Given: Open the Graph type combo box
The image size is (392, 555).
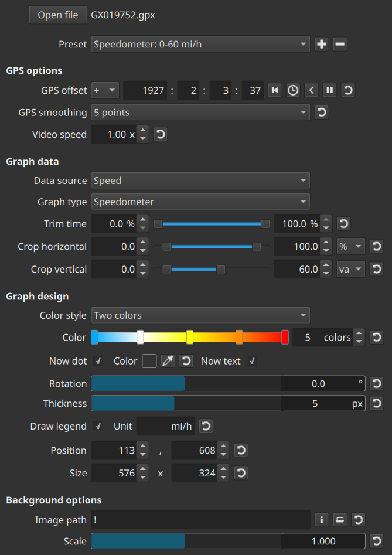Looking at the screenshot, I should [x=200, y=202].
